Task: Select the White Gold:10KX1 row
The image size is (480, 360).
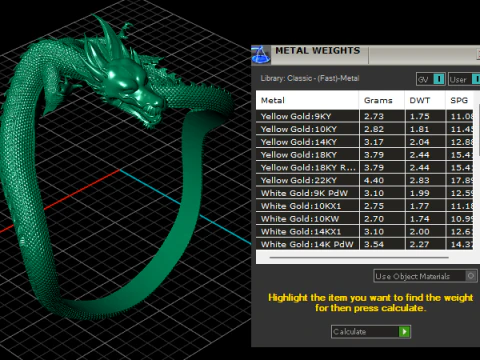Action: pyautogui.click(x=364, y=206)
